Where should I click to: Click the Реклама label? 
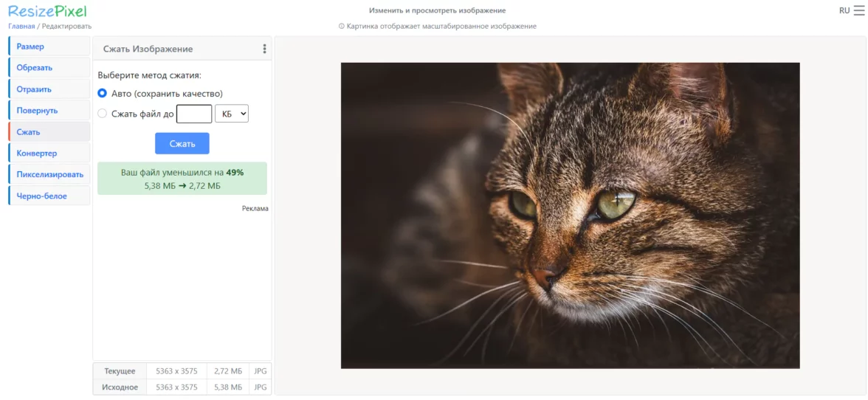pos(255,209)
